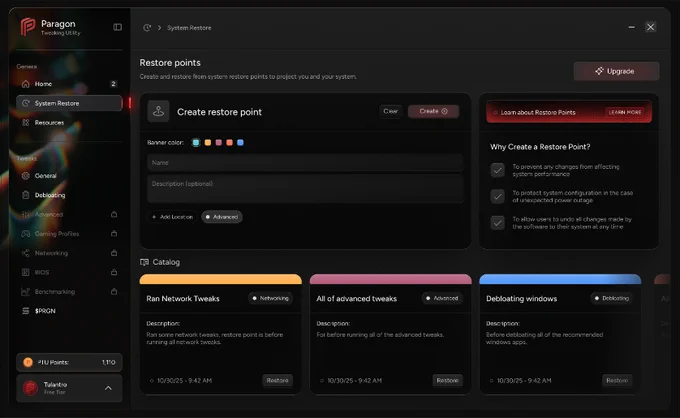Minimize the Paragon window
Viewport: 680px width, 418px height.
coord(631,27)
